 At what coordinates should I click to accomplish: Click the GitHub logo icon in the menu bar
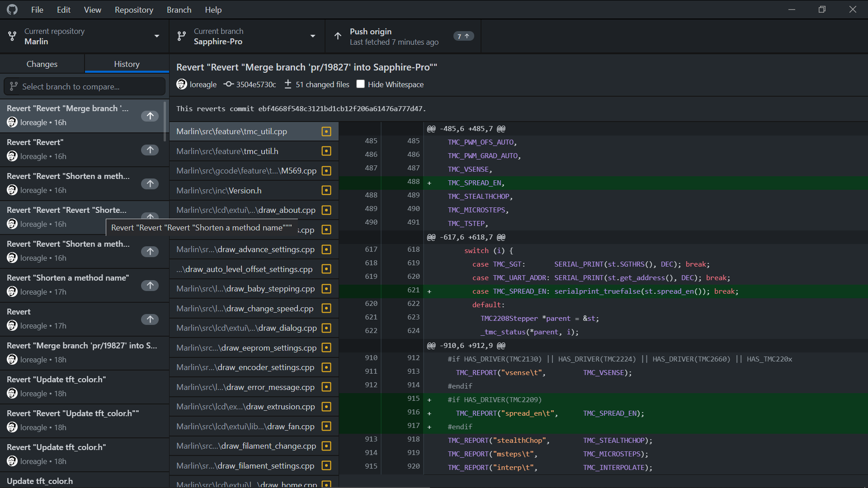12,9
